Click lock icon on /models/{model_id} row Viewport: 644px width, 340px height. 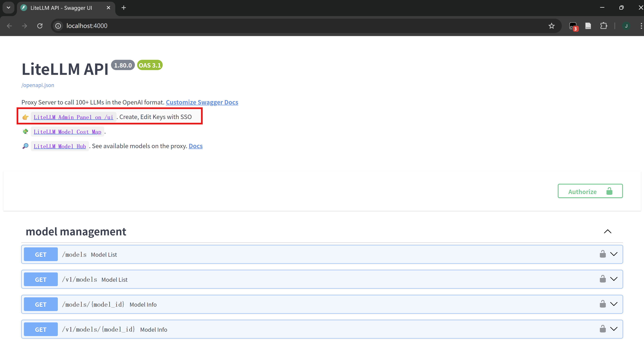pos(602,304)
